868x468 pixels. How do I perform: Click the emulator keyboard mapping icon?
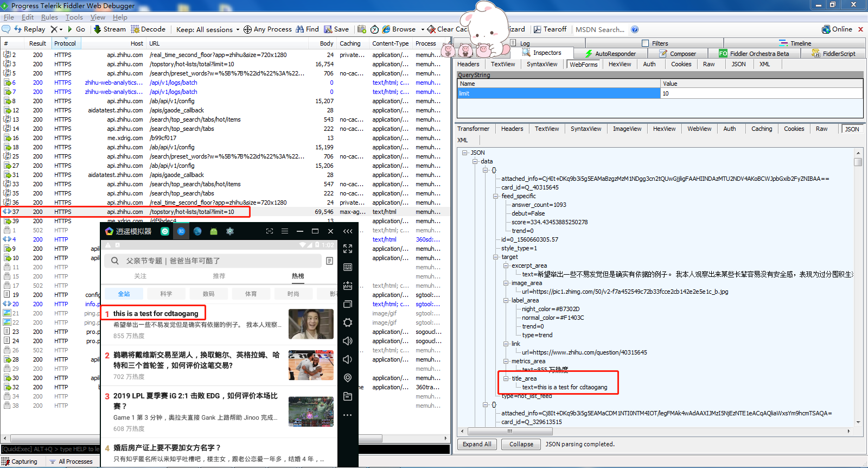pyautogui.click(x=348, y=267)
